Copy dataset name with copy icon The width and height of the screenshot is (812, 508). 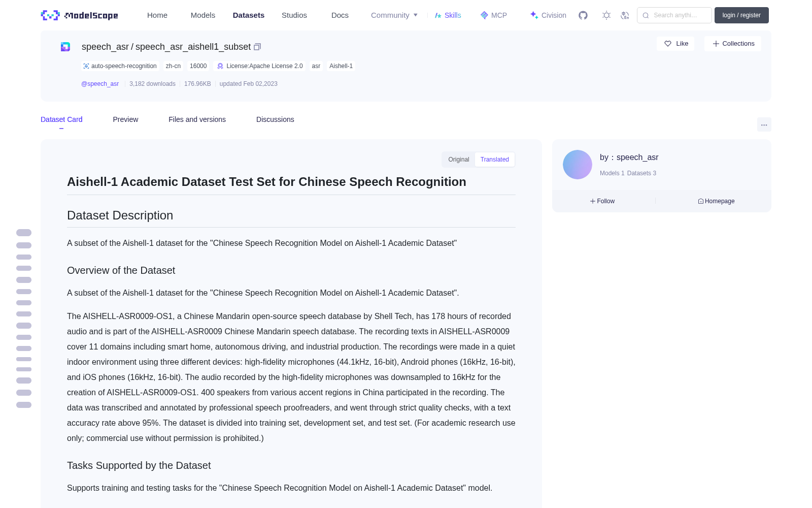point(257,47)
